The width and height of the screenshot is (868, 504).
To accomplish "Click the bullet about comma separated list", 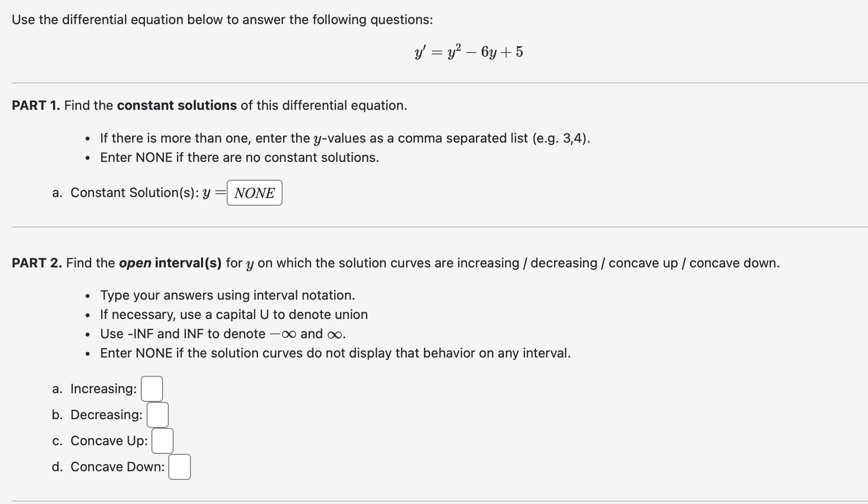I will coord(344,138).
